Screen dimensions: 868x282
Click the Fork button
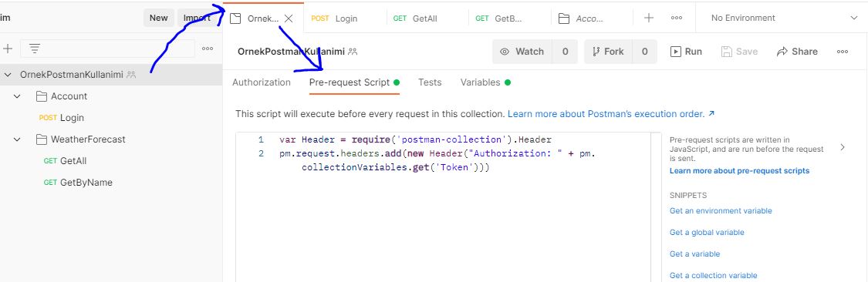click(x=608, y=52)
